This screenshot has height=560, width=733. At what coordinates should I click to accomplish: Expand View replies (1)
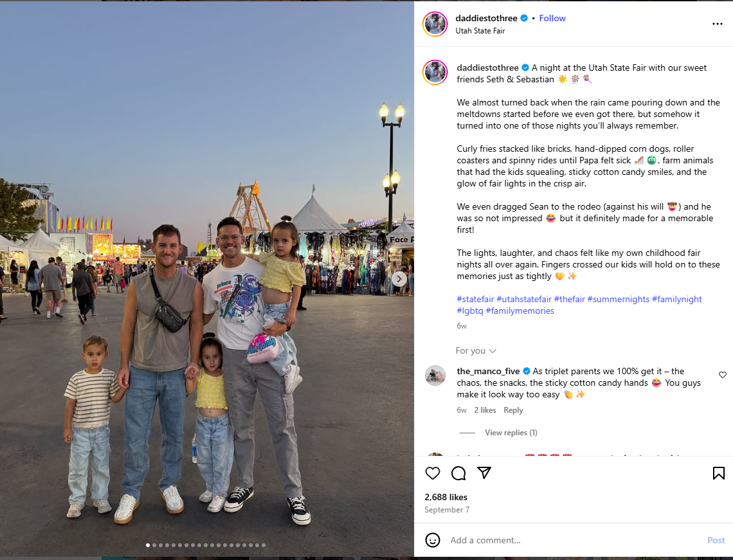coord(511,433)
